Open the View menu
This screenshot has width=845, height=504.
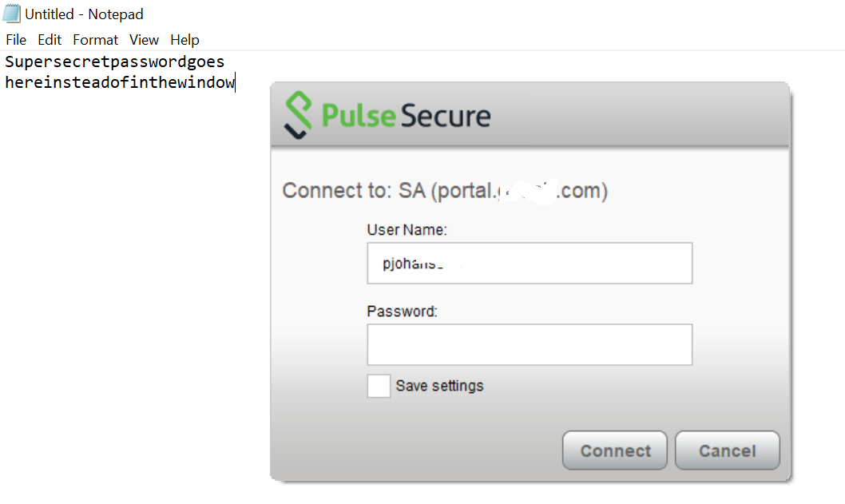pos(144,40)
